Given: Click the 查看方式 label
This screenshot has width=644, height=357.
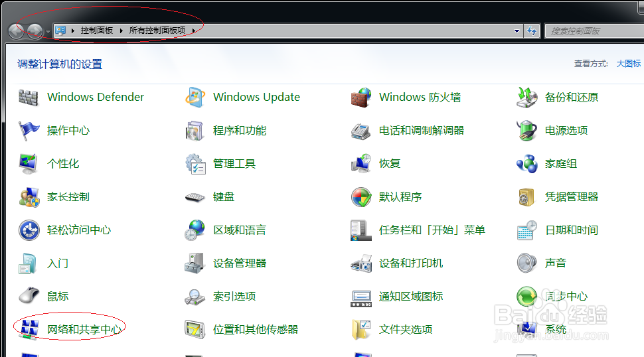Looking at the screenshot, I should pyautogui.click(x=591, y=64).
